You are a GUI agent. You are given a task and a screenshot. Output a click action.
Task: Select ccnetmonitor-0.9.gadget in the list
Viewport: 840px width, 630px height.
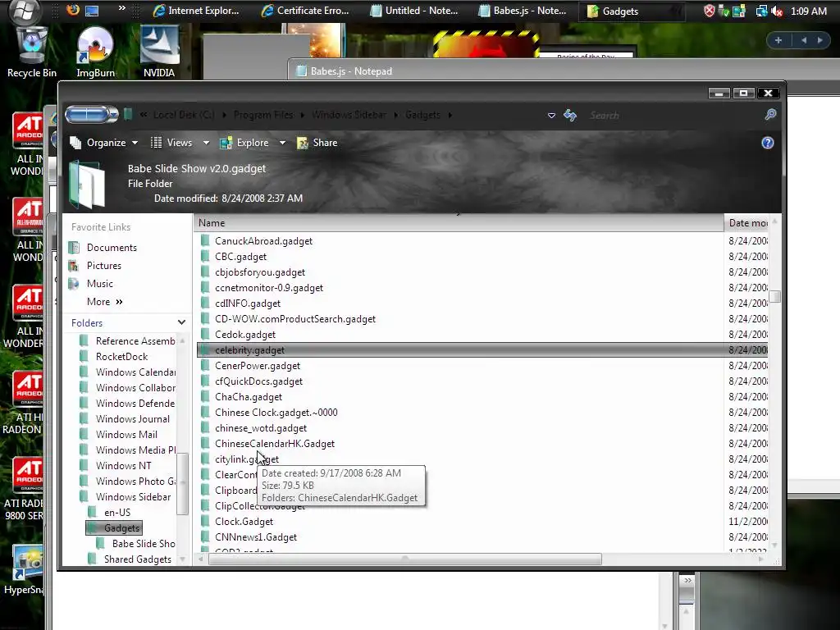(269, 288)
